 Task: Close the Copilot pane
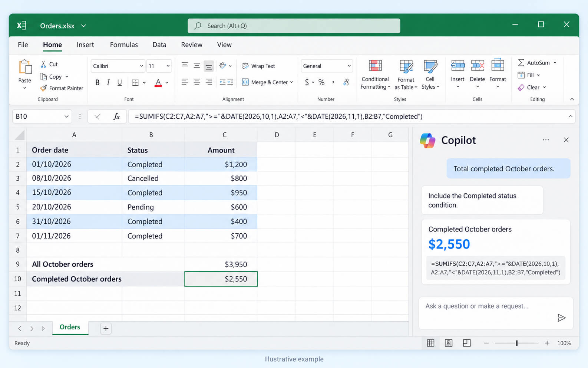566,140
